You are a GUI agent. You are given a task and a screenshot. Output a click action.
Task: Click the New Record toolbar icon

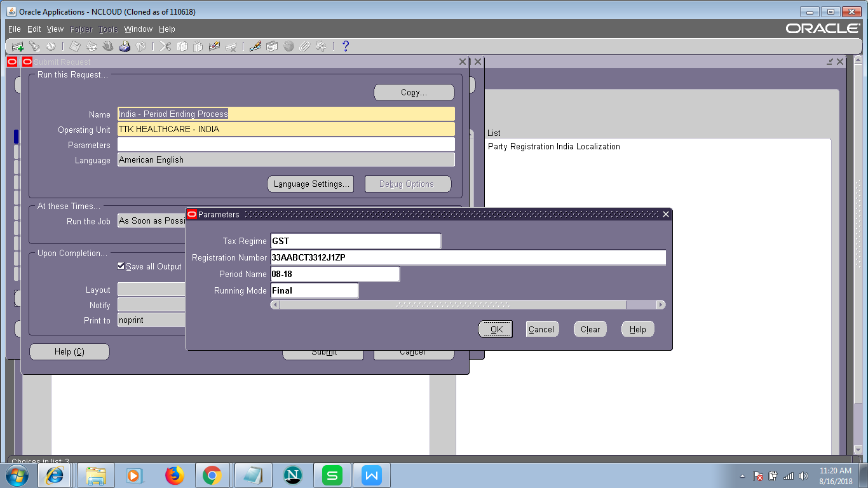point(18,46)
